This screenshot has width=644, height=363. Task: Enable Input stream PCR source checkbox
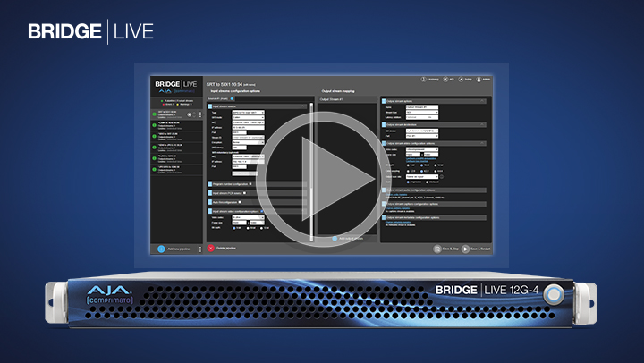pyautogui.click(x=245, y=193)
